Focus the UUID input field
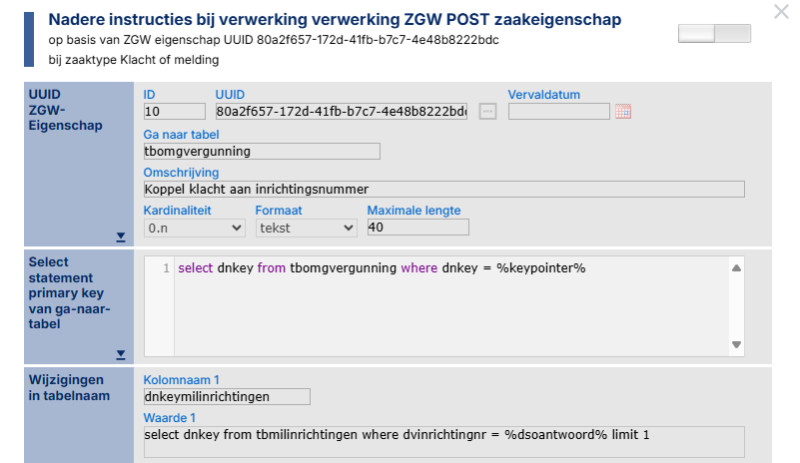The image size is (800, 463). pyautogui.click(x=341, y=112)
